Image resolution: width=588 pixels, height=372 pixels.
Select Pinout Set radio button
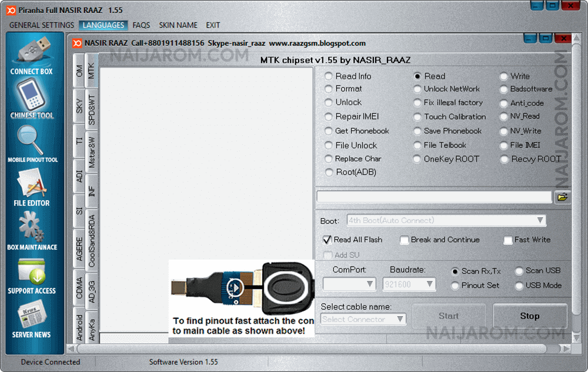coord(455,285)
